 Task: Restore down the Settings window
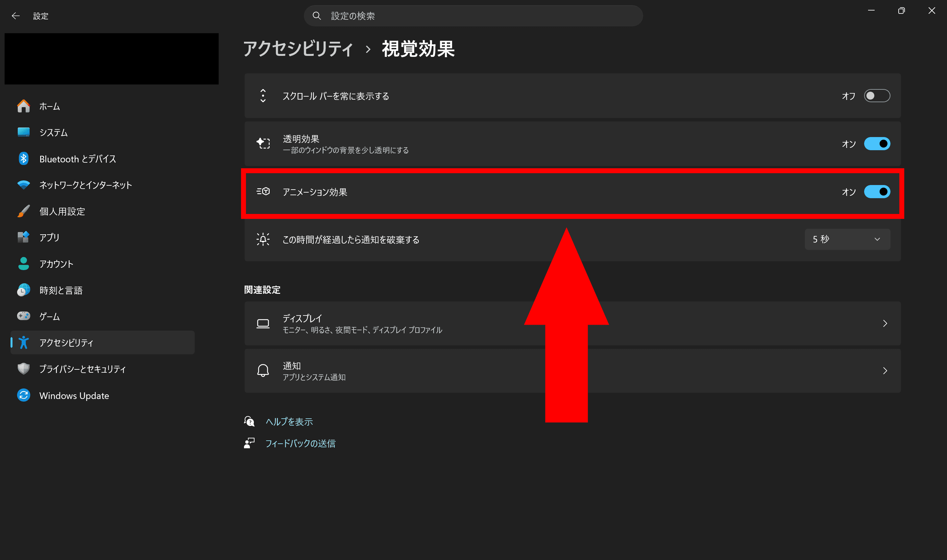coord(901,11)
